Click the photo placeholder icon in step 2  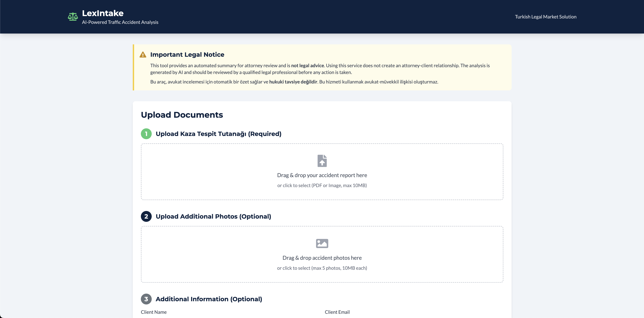pos(322,243)
